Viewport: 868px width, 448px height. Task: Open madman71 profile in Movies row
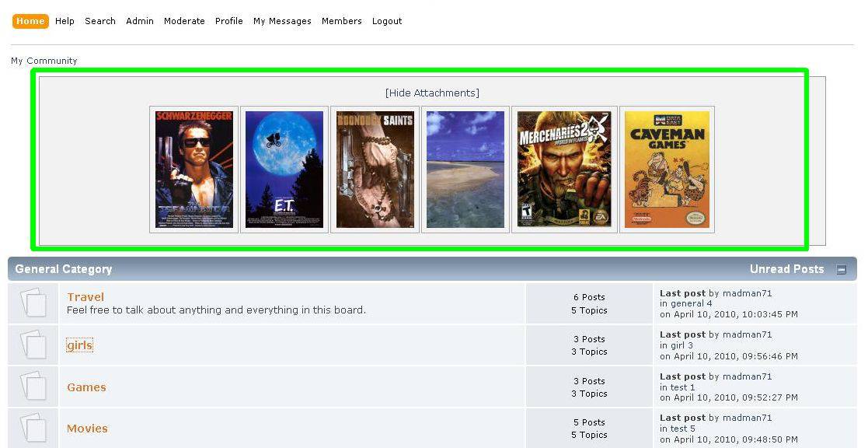pyautogui.click(x=747, y=418)
